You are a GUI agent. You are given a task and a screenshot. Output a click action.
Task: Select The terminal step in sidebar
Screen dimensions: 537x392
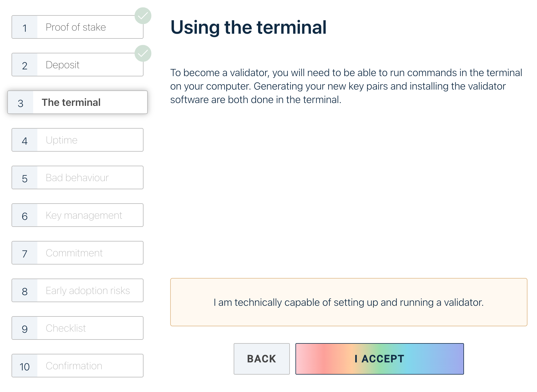click(x=77, y=102)
